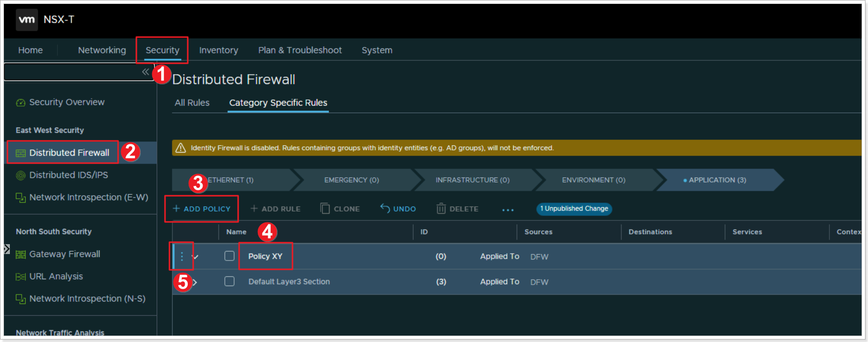Viewport: 868px width, 342px height.
Task: Click the Network Introspection (E-W) icon
Action: (20, 198)
